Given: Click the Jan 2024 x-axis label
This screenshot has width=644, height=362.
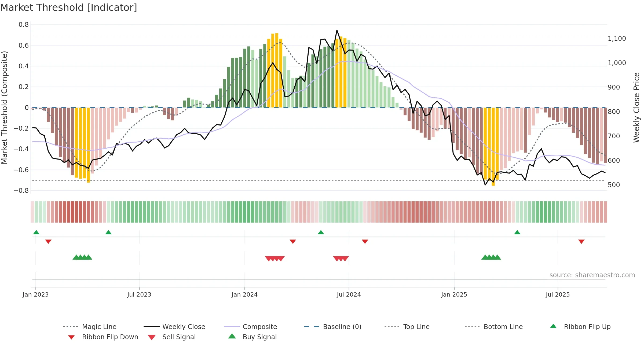Looking at the screenshot, I should (245, 295).
